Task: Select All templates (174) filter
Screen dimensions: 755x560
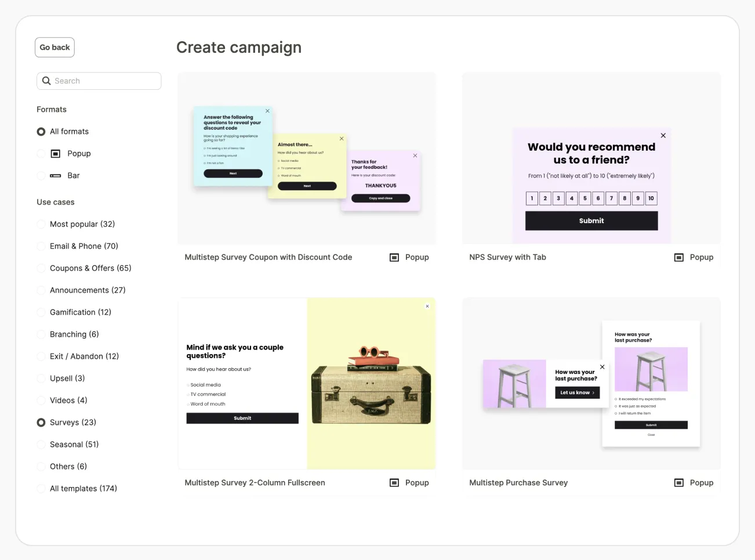Action: pos(41,489)
